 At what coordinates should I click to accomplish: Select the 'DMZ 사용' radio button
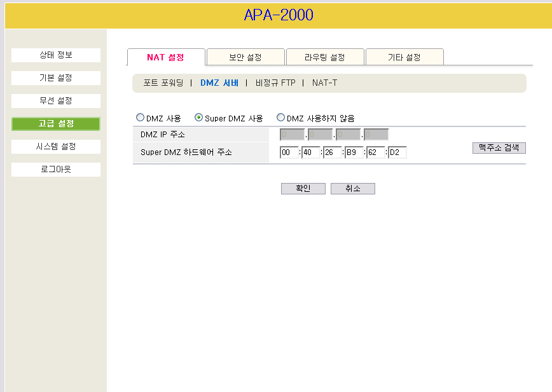(140, 118)
